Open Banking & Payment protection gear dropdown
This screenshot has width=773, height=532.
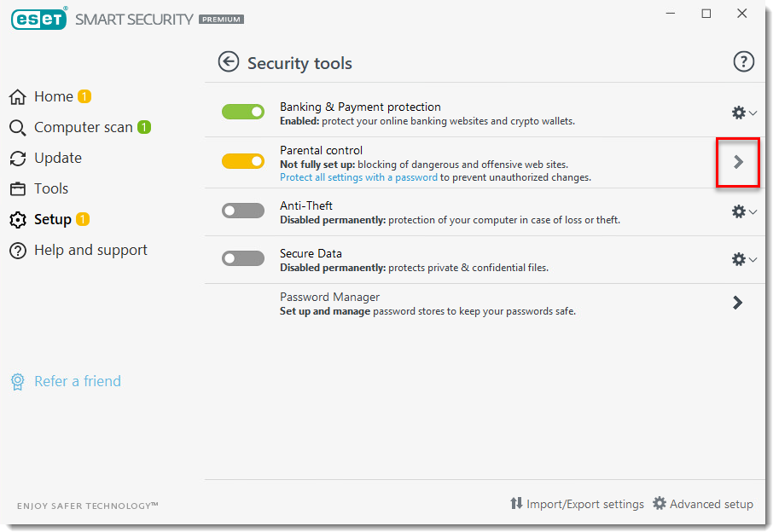click(739, 112)
